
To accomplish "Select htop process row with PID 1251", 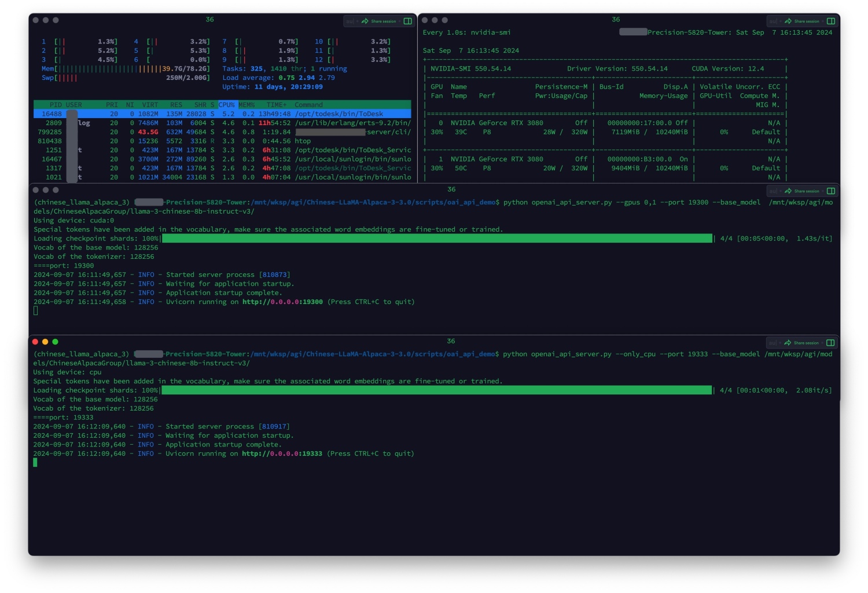I will (x=222, y=150).
